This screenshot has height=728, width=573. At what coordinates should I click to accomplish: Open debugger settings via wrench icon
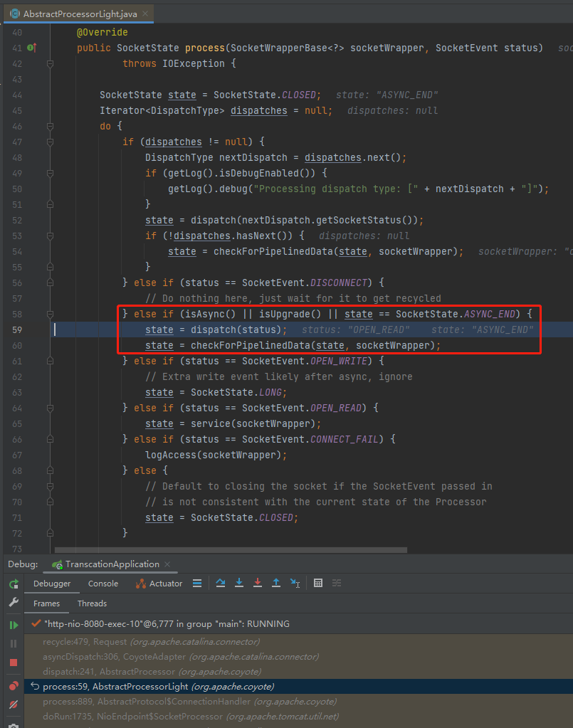(x=14, y=602)
